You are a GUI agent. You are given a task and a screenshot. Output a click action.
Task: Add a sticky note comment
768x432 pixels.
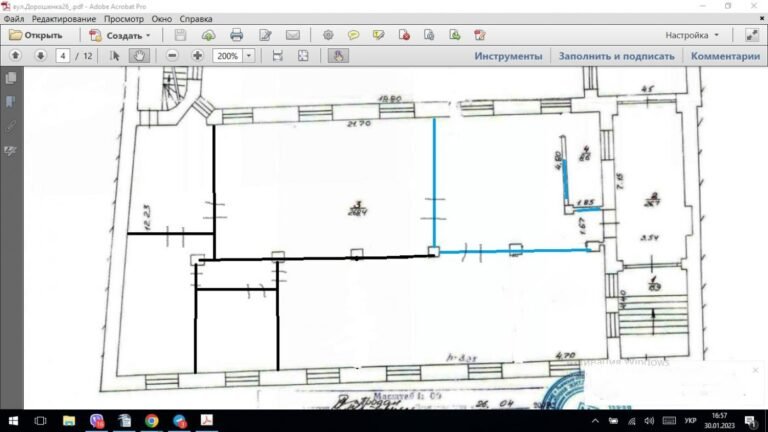point(353,35)
